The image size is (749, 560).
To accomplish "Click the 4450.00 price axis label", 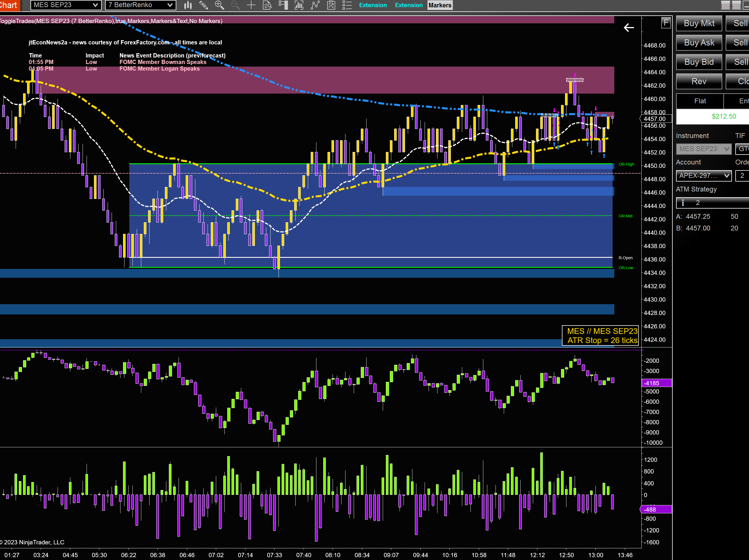I will [654, 166].
